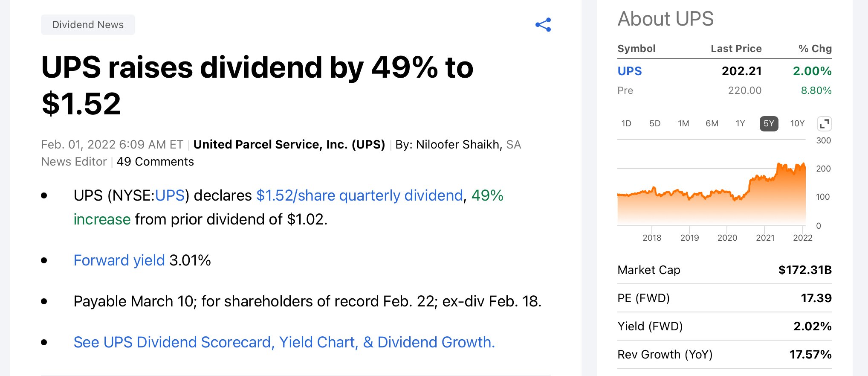Click author Niloofer Shaikh's name
868x376 pixels.
tap(458, 145)
